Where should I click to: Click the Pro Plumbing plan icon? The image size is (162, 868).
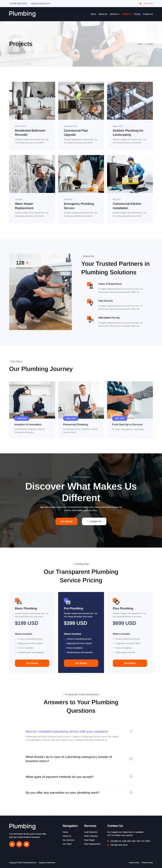tap(67, 601)
